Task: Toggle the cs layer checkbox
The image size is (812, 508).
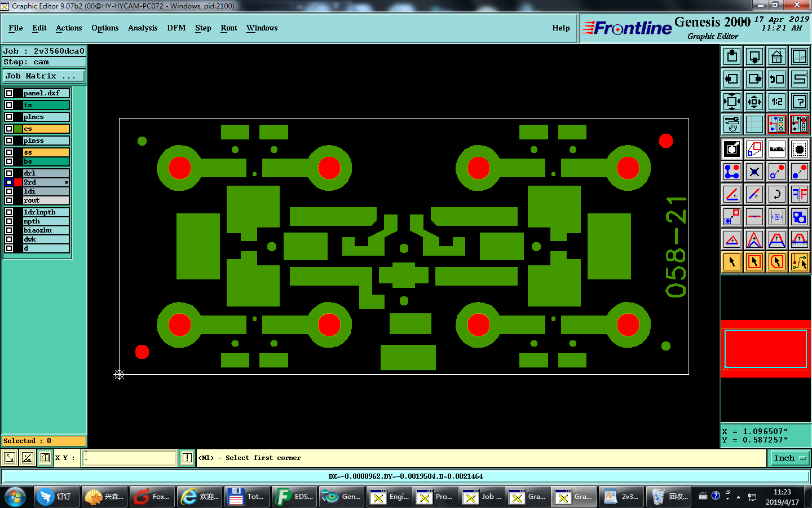Action: coord(9,129)
